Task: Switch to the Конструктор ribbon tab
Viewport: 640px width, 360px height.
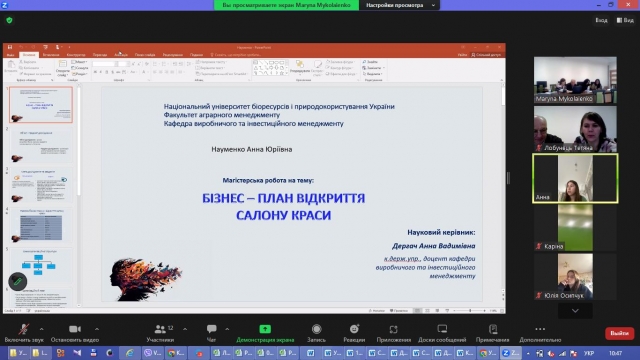Action: (x=76, y=55)
